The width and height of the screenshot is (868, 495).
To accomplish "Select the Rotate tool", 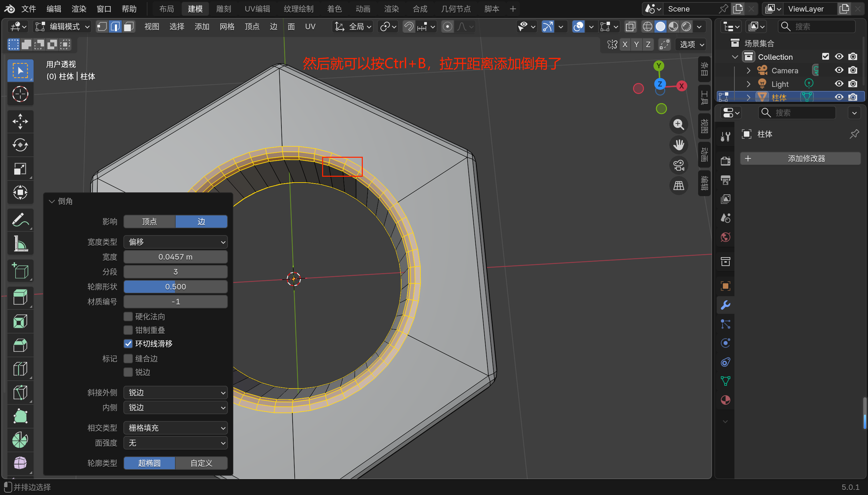I will tap(20, 145).
